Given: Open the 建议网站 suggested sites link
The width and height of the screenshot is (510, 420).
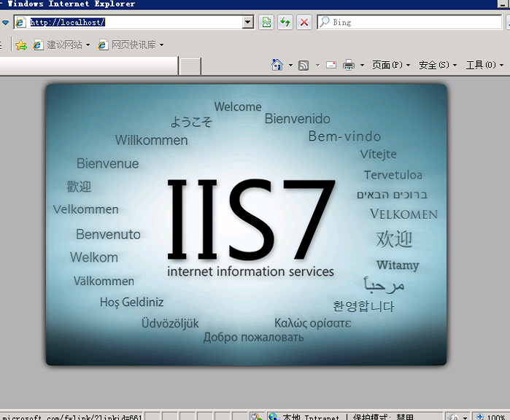Looking at the screenshot, I should point(58,45).
